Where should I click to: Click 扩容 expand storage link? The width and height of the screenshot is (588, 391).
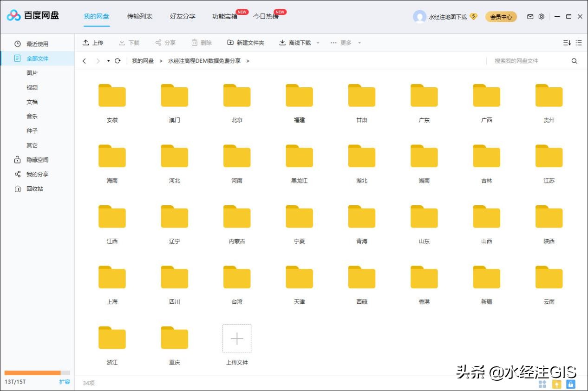tap(65, 382)
